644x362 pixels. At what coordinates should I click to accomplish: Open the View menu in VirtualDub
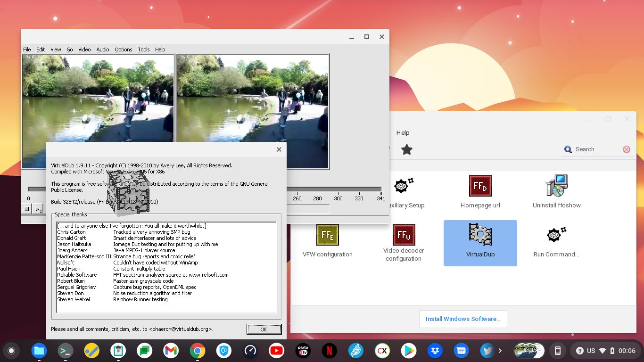coord(56,49)
